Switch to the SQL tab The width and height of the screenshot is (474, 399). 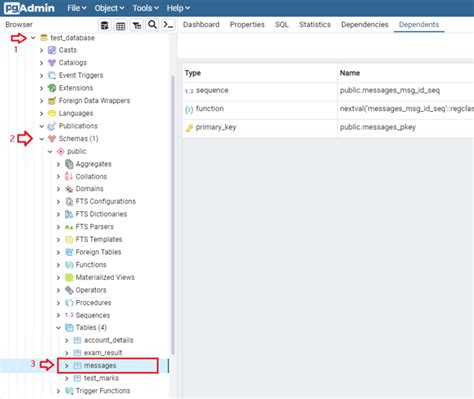(x=282, y=25)
